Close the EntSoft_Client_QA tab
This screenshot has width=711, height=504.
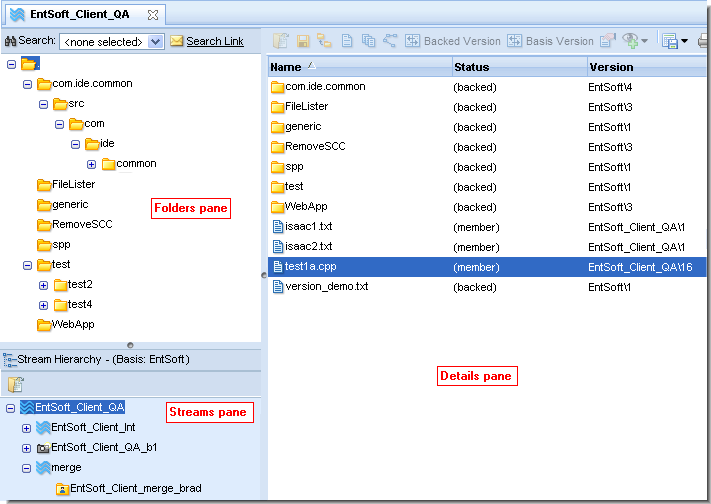(152, 15)
